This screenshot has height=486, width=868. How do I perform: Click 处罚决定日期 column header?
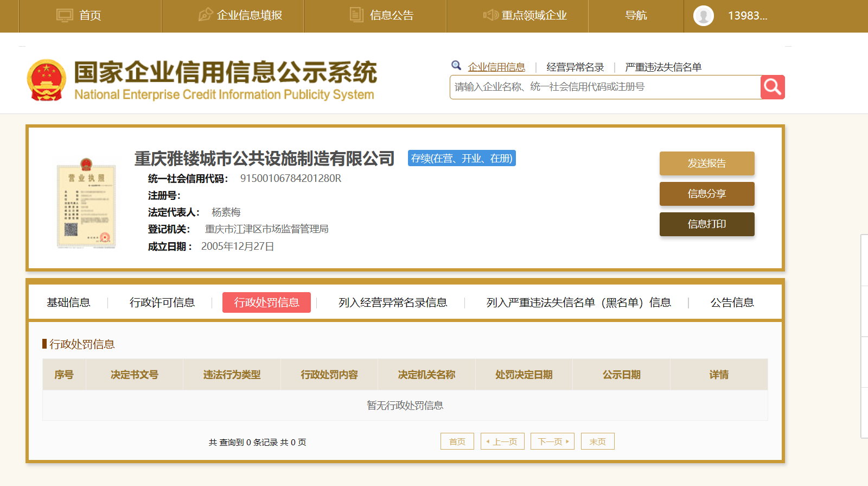(x=524, y=375)
